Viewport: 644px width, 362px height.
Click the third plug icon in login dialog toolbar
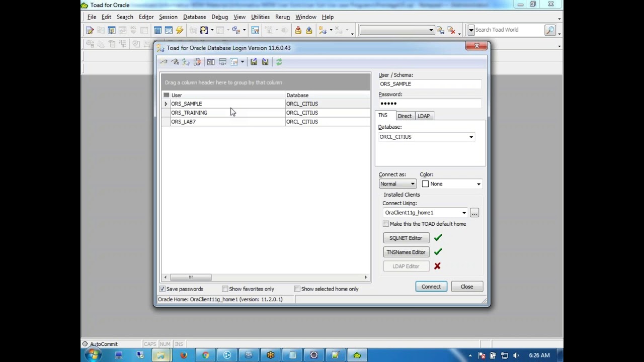tap(186, 62)
